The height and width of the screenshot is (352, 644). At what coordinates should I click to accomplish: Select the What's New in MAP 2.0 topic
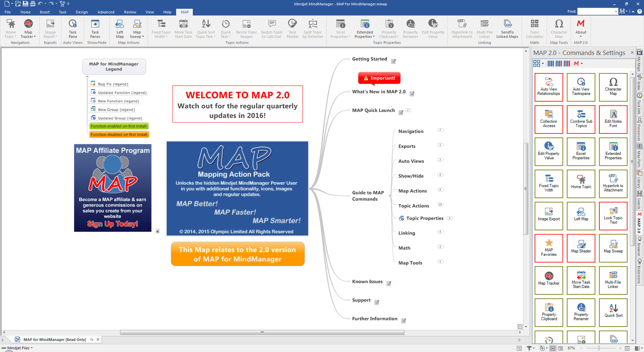tap(379, 92)
